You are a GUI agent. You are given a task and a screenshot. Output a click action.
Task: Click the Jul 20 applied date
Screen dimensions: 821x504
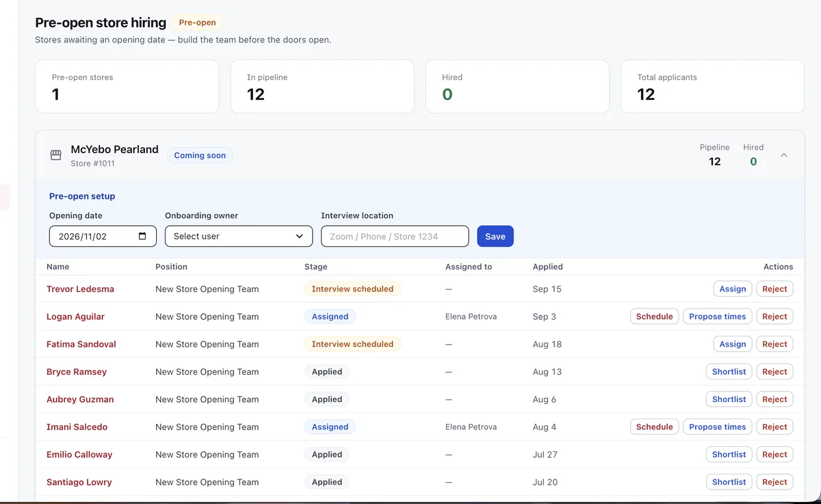(545, 482)
